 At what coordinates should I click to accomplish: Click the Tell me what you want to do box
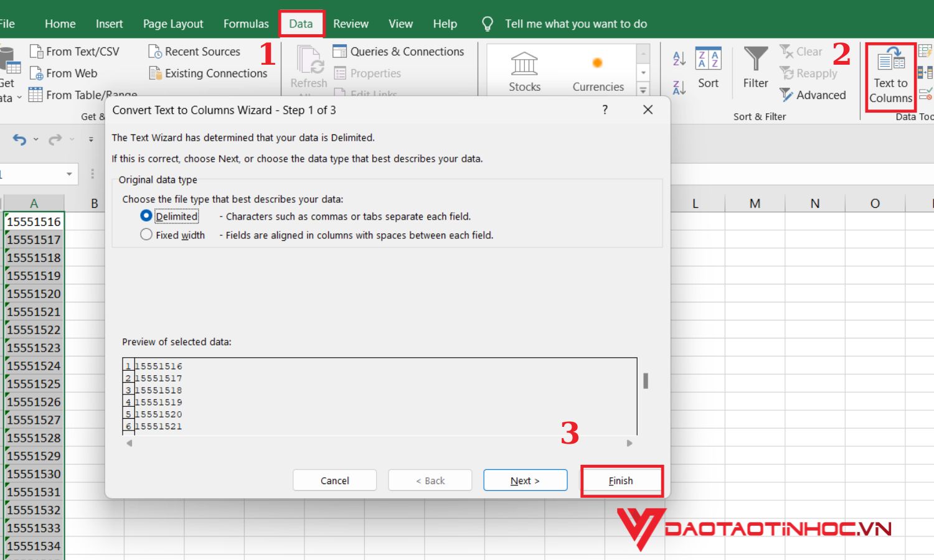pyautogui.click(x=576, y=24)
